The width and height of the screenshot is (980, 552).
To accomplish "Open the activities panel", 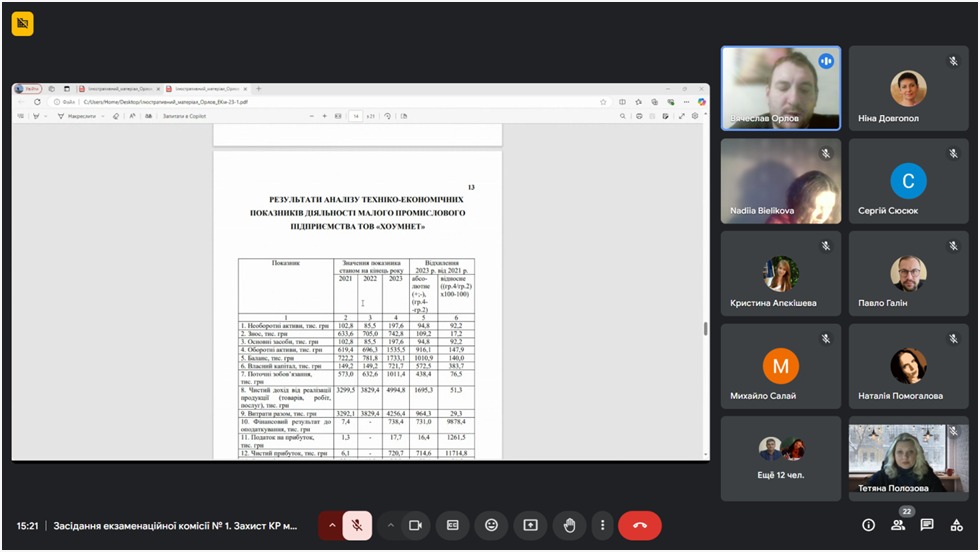I will pos(957,525).
